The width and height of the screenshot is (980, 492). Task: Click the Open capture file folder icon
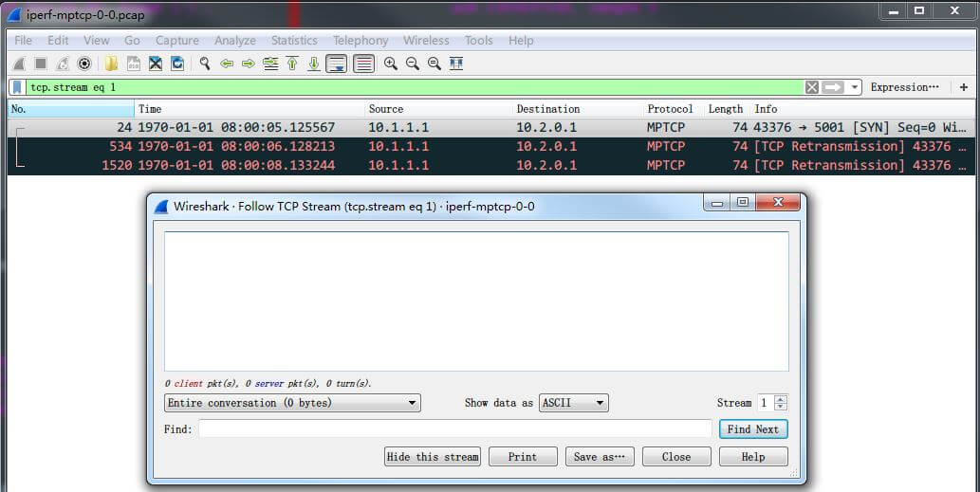111,64
